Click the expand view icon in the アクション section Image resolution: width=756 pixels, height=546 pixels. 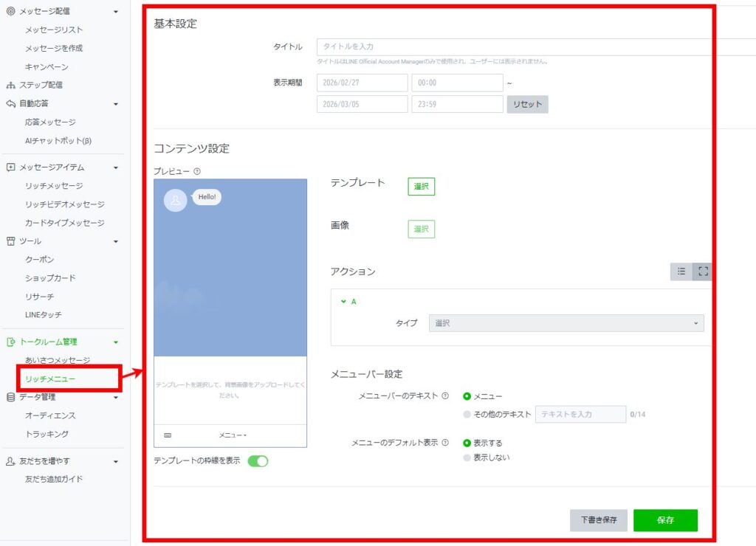tap(703, 272)
